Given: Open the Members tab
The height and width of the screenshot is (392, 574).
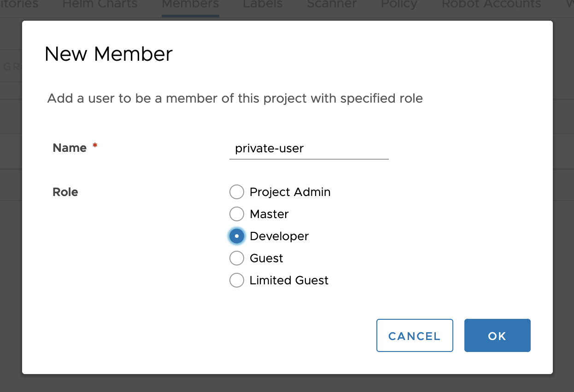Looking at the screenshot, I should (x=190, y=5).
